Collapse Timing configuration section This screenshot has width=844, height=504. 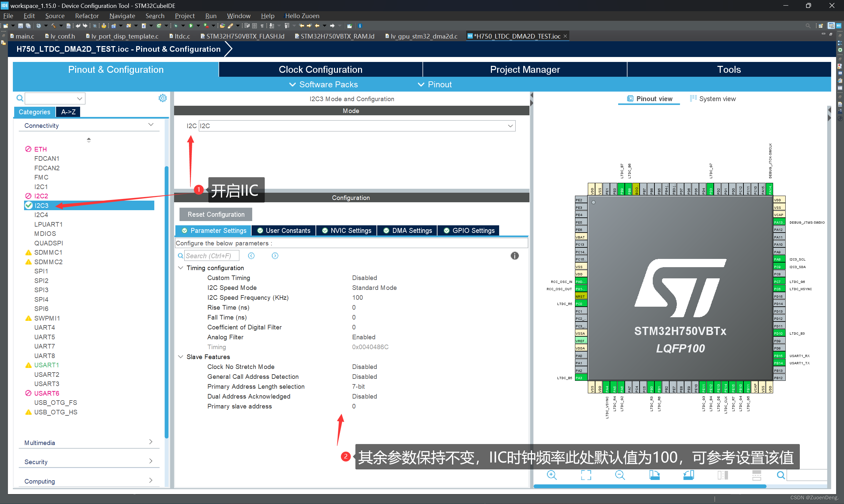[180, 268]
